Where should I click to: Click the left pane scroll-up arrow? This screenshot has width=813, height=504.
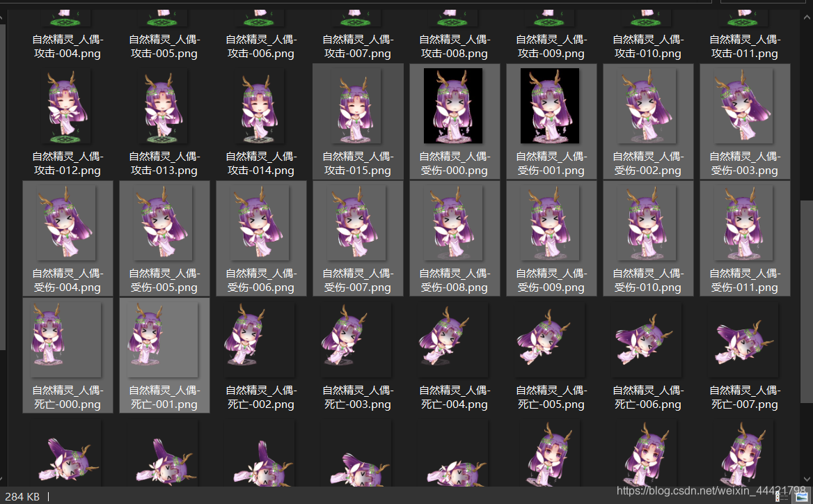tap(2, 17)
